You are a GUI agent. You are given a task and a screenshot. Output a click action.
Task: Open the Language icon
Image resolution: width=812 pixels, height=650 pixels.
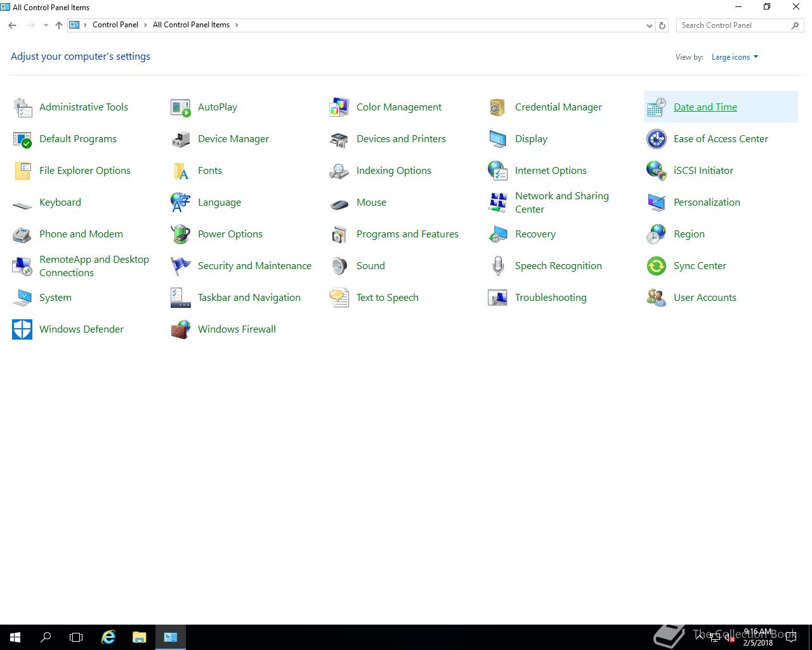(x=181, y=202)
